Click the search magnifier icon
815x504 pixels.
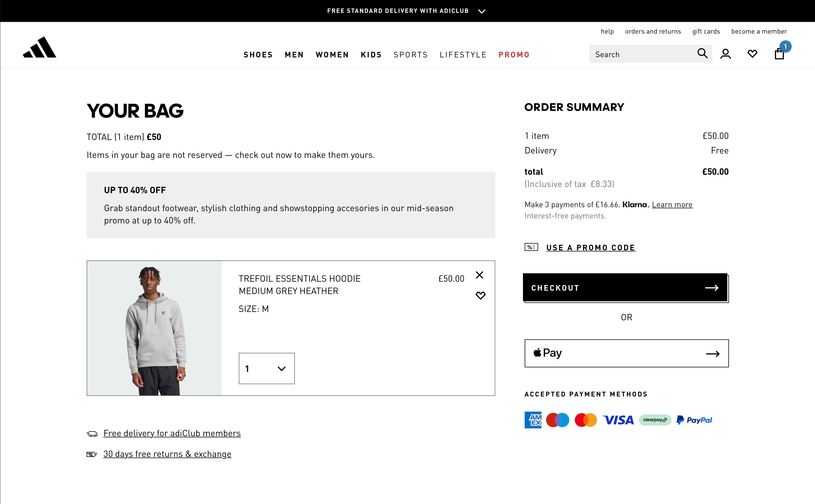[702, 54]
